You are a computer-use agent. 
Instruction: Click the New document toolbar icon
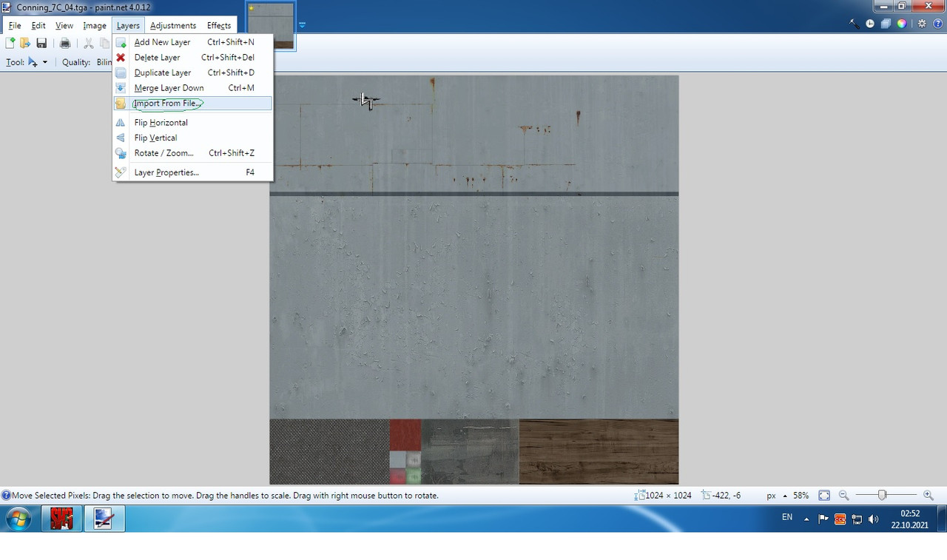click(x=10, y=44)
